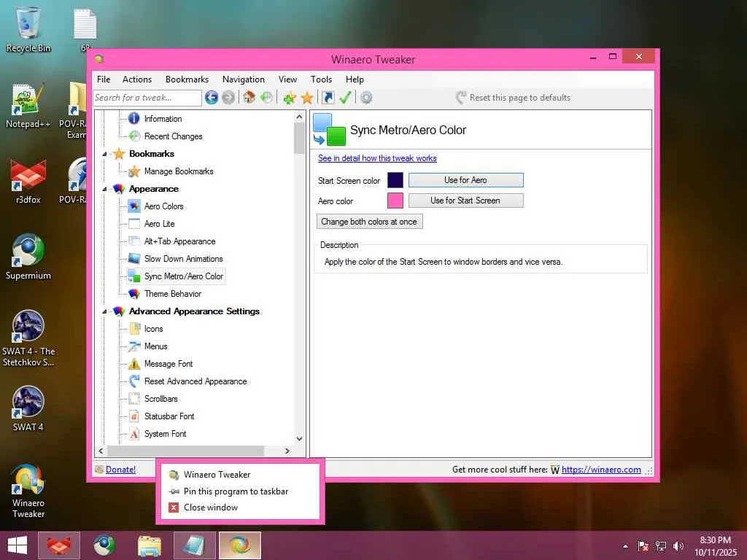The image size is (747, 560).
Task: Open the File menu
Action: pyautogui.click(x=104, y=79)
